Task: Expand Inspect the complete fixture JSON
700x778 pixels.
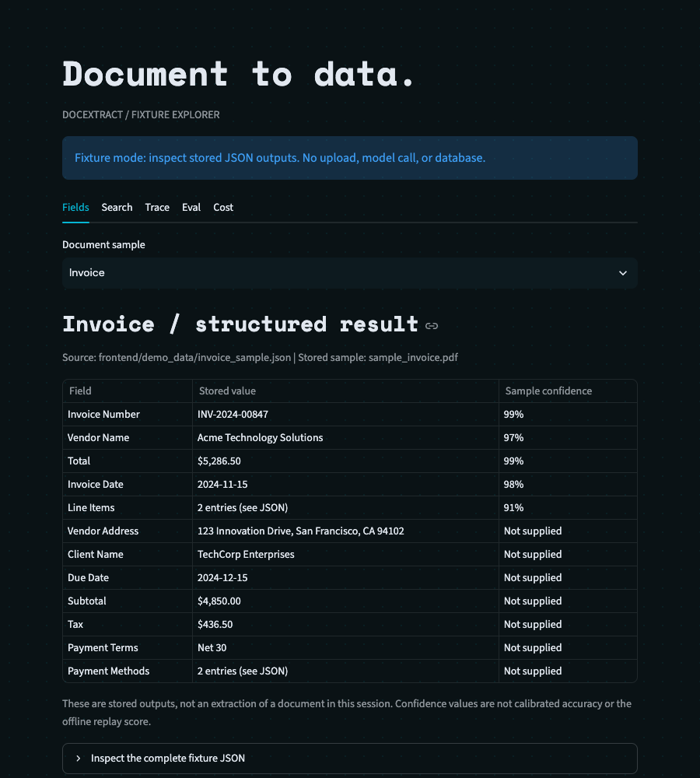Action: (x=350, y=758)
